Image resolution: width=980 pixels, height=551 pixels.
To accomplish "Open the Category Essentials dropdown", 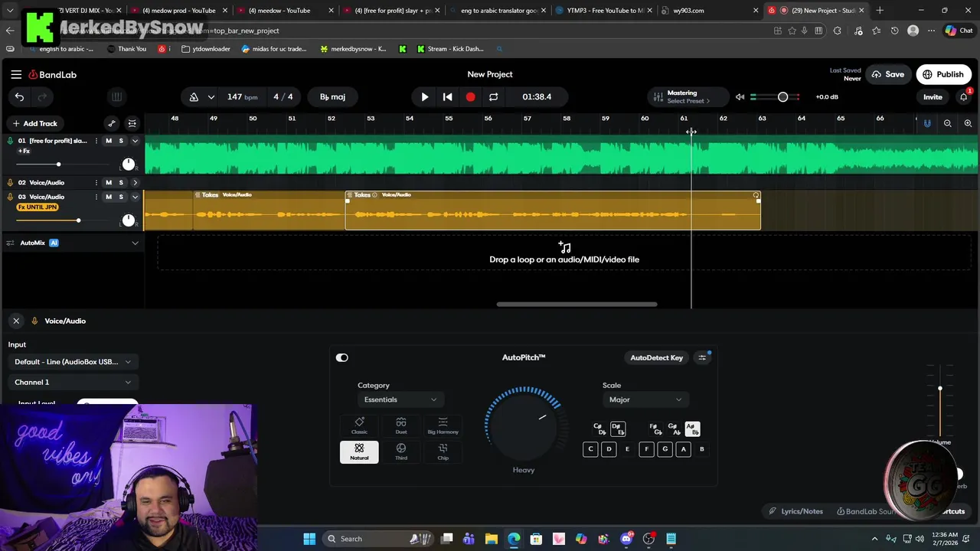I will (400, 399).
